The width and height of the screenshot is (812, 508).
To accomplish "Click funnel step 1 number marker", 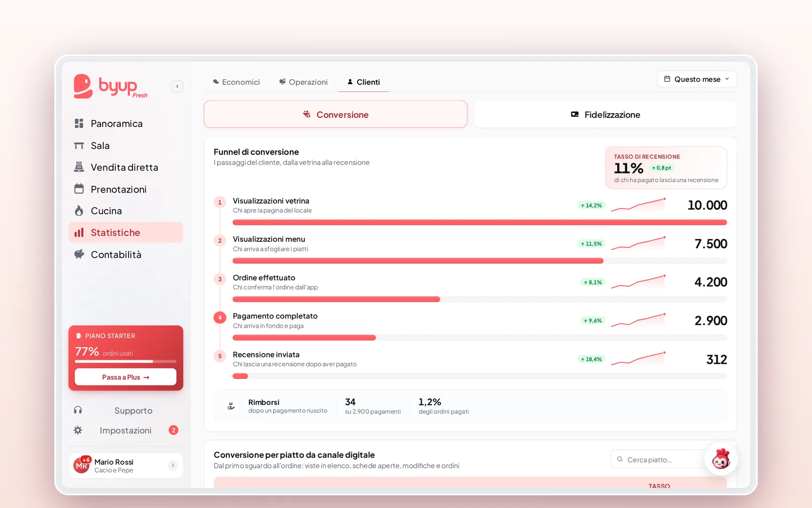I will click(x=220, y=202).
